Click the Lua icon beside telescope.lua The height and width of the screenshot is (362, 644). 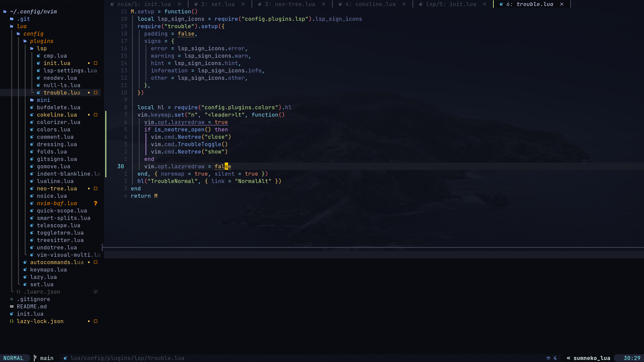[x=32, y=225]
